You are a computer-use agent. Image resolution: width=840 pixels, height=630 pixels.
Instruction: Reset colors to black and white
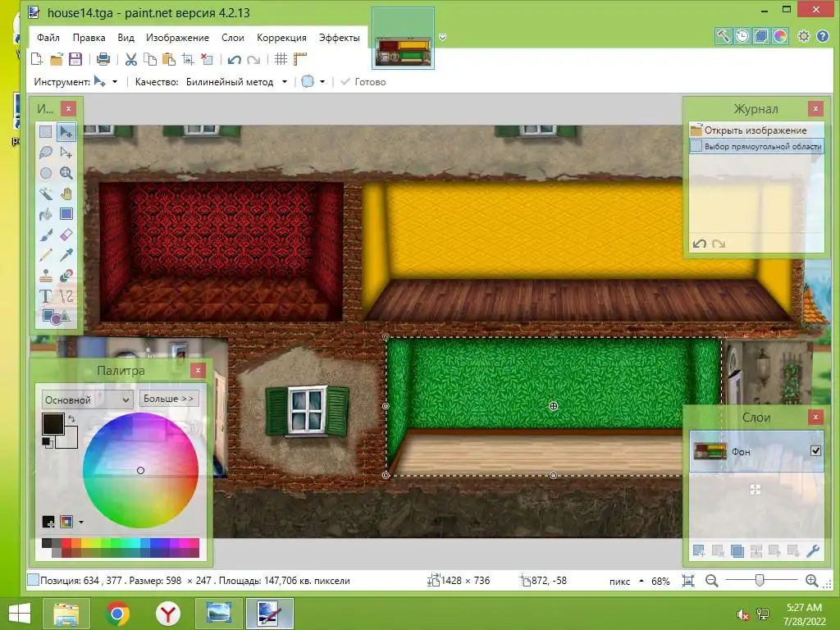tap(47, 442)
